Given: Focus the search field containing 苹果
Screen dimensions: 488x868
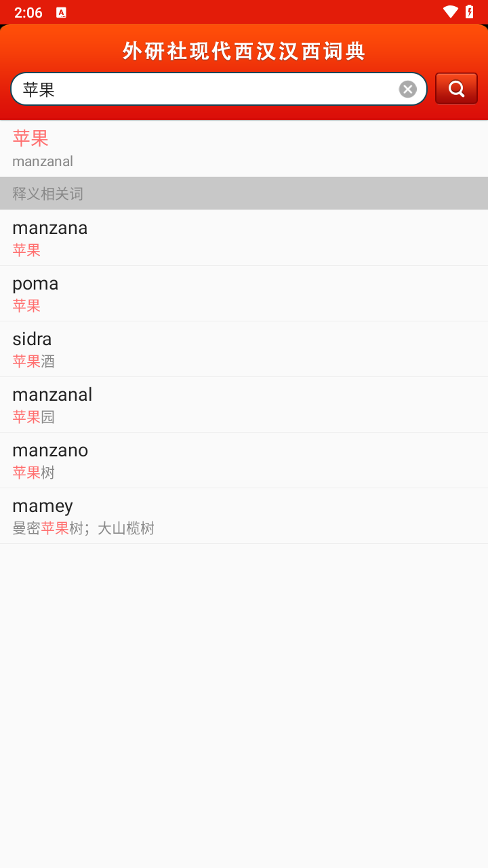Looking at the screenshot, I should coord(203,90).
